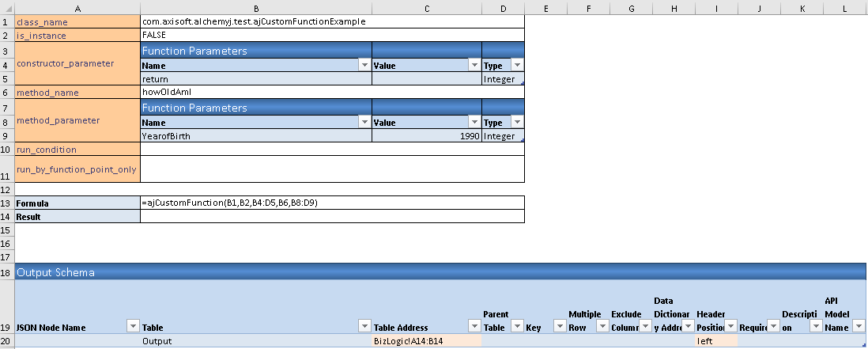Select the empty Result value cell
This screenshot has width=868, height=349.
tap(332, 216)
